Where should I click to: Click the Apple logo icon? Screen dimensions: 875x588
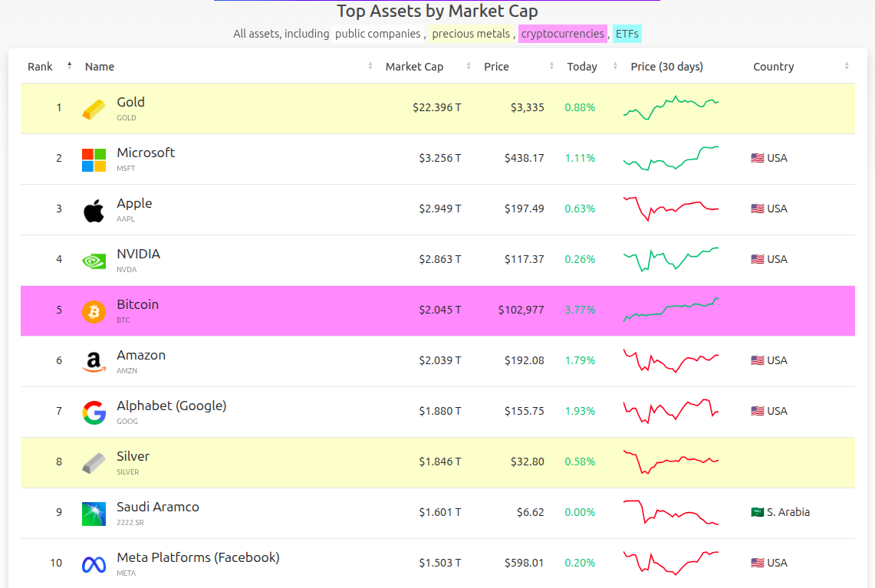pos(94,211)
